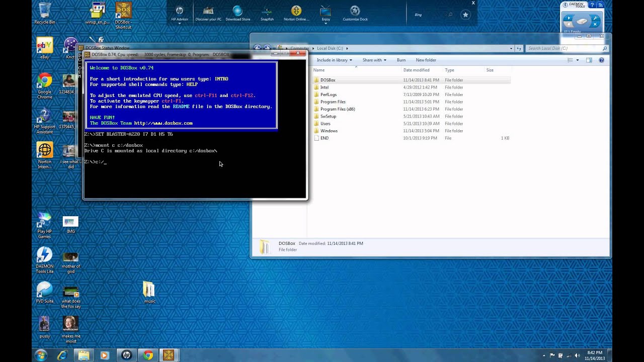Screen dimensions: 644x362
Task: Open Download Store from the dock
Action: [237, 14]
